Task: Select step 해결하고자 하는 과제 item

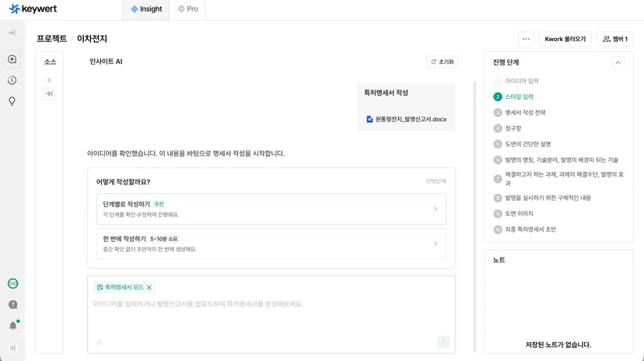Action: click(x=558, y=179)
